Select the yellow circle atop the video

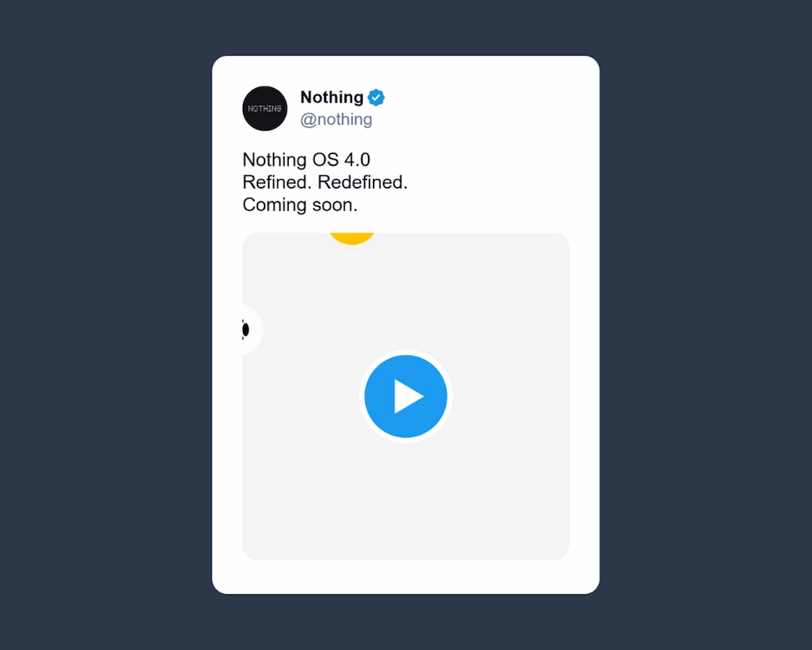pyautogui.click(x=352, y=238)
